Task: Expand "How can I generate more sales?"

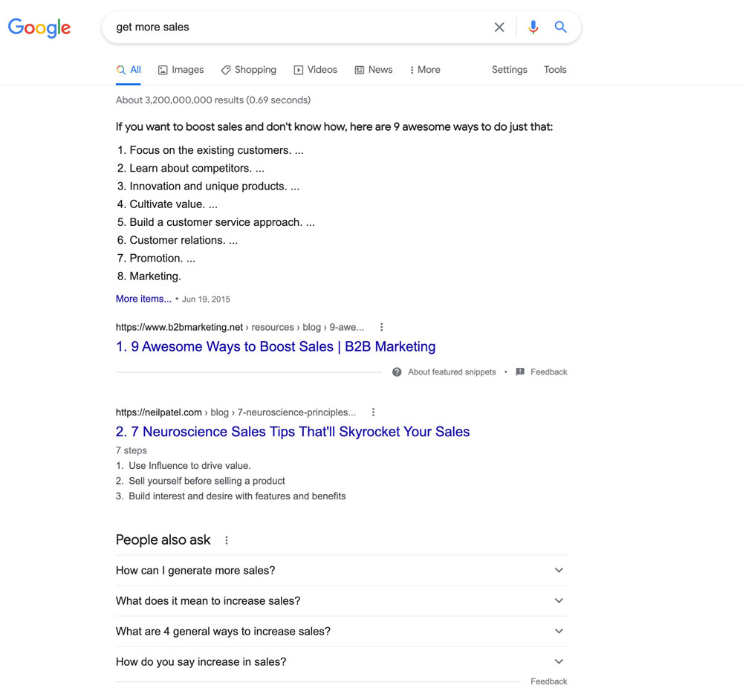Action: (341, 570)
